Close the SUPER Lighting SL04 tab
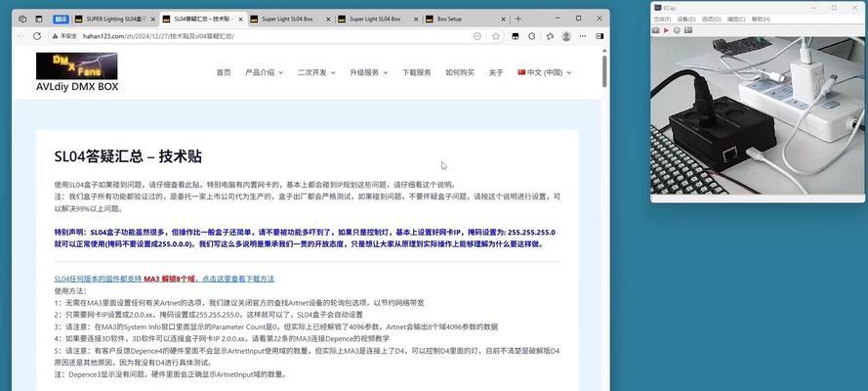 153,19
